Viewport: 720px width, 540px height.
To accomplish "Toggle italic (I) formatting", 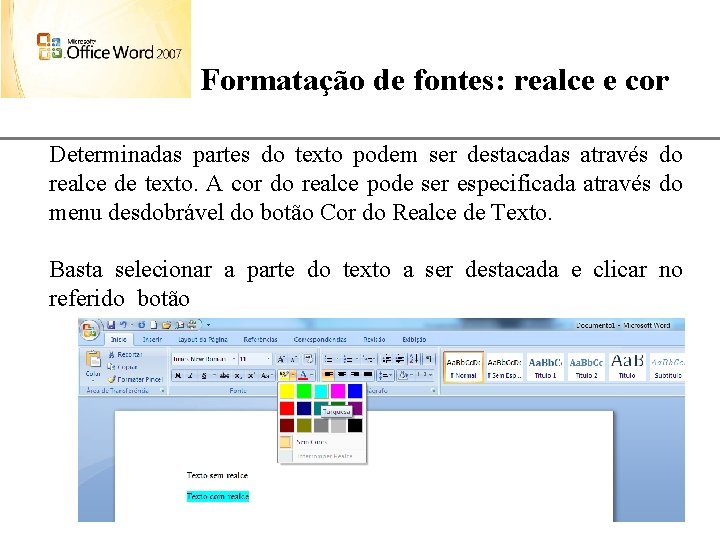I will [190, 376].
